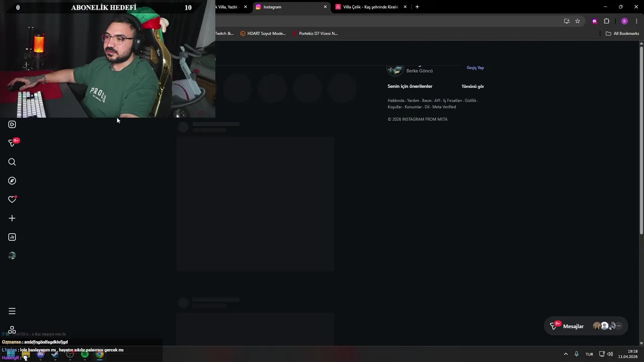Click install app icon in address bar
The height and width of the screenshot is (362, 644).
pyautogui.click(x=567, y=21)
